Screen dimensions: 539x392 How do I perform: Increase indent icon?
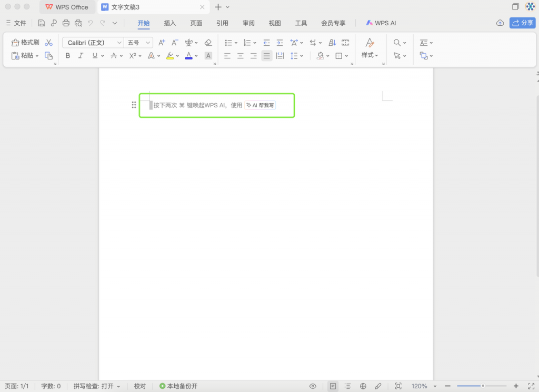280,43
